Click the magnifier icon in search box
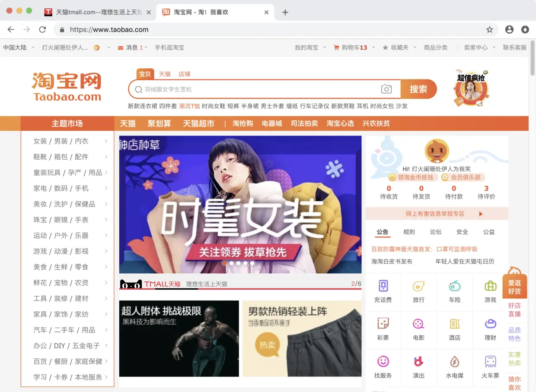Viewport: 536px width, 392px height. (138, 89)
